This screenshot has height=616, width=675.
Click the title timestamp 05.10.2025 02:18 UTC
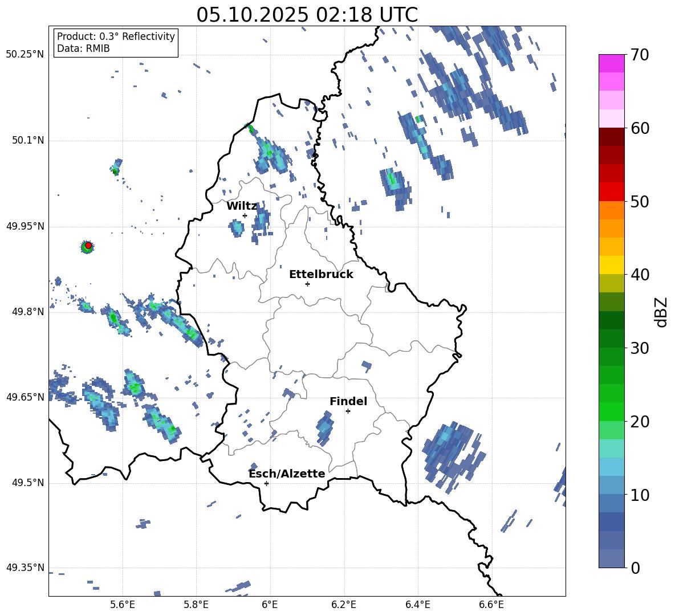click(307, 15)
